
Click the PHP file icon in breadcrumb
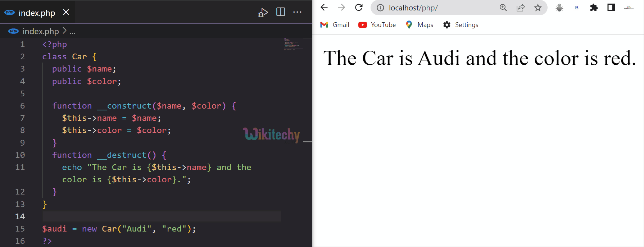[x=14, y=31]
